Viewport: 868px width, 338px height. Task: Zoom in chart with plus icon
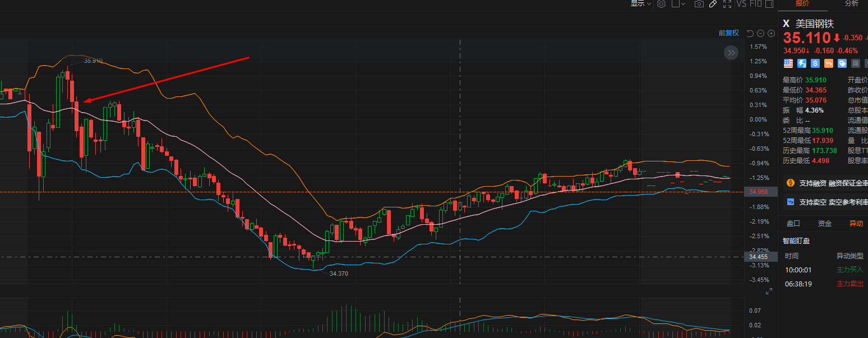coord(771,34)
